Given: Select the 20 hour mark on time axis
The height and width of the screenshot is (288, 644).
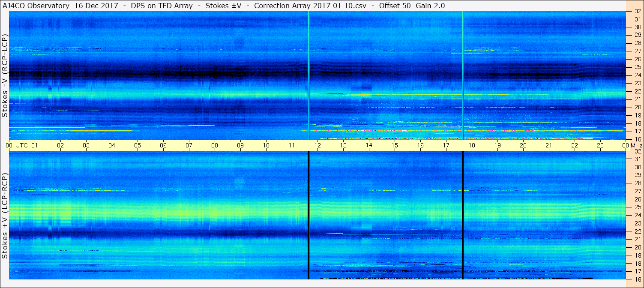Looking at the screenshot, I should (523, 145).
